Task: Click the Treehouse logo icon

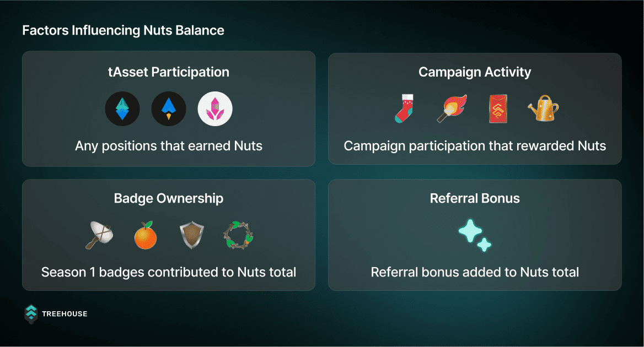Action: pyautogui.click(x=31, y=314)
